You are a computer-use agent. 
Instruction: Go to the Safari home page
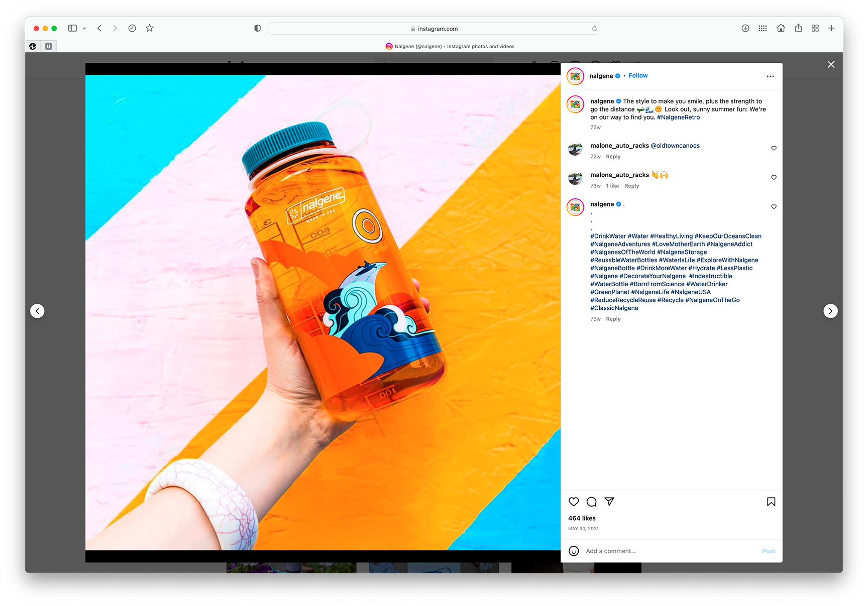(781, 29)
